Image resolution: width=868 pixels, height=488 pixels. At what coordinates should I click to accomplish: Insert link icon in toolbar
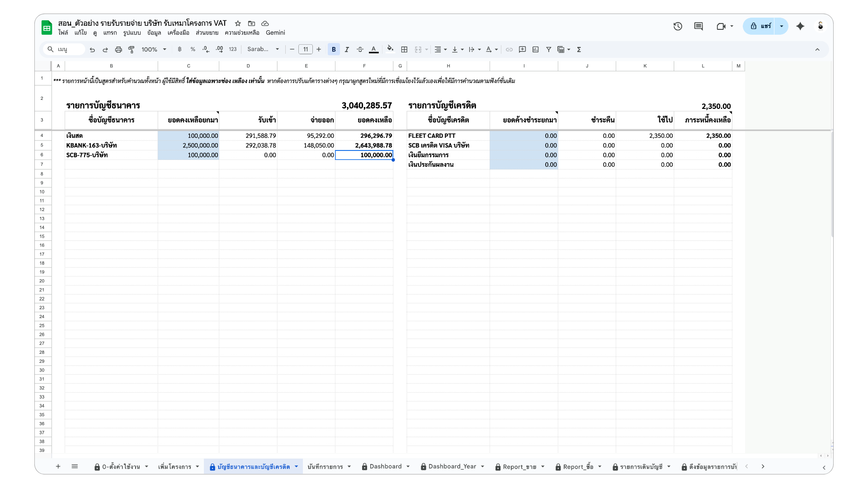[509, 50]
